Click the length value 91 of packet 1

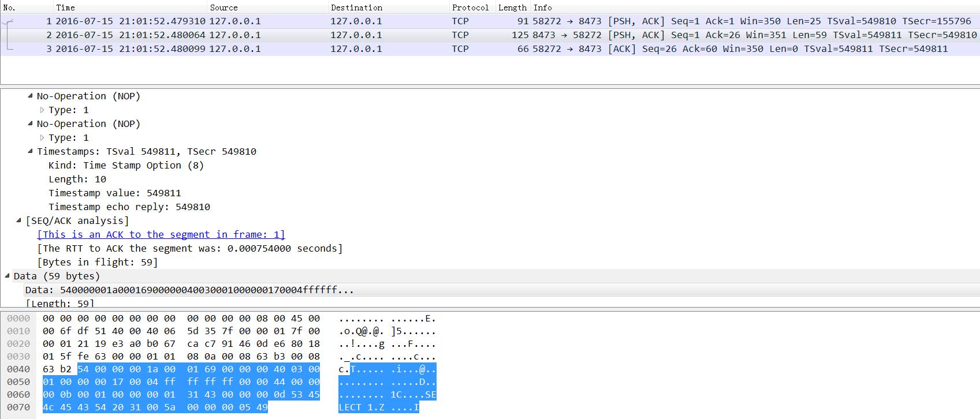tap(523, 21)
